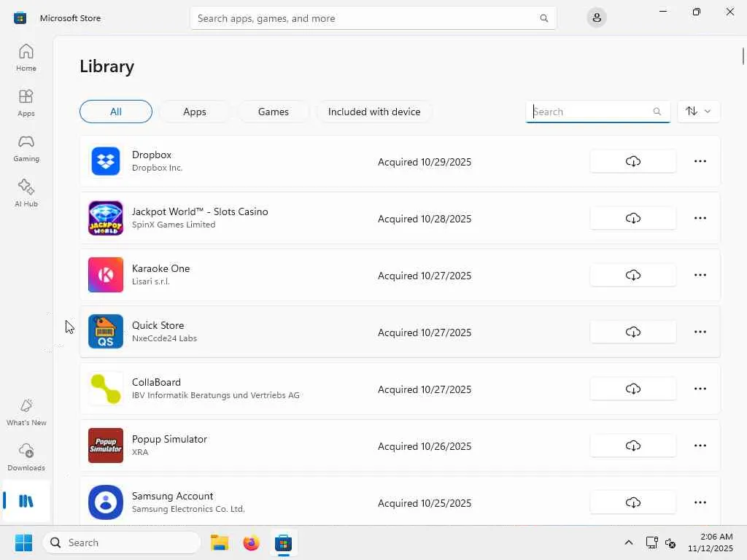Select Included with device filter
The image size is (747, 560).
coord(374,112)
